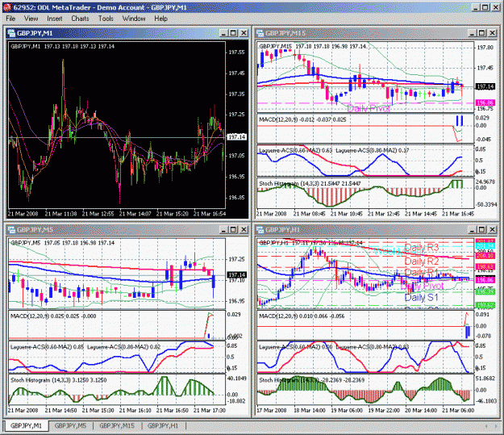This screenshot has width=504, height=435.
Task: Close the GBPJPY,H1 chart window
Action: tap(493, 229)
